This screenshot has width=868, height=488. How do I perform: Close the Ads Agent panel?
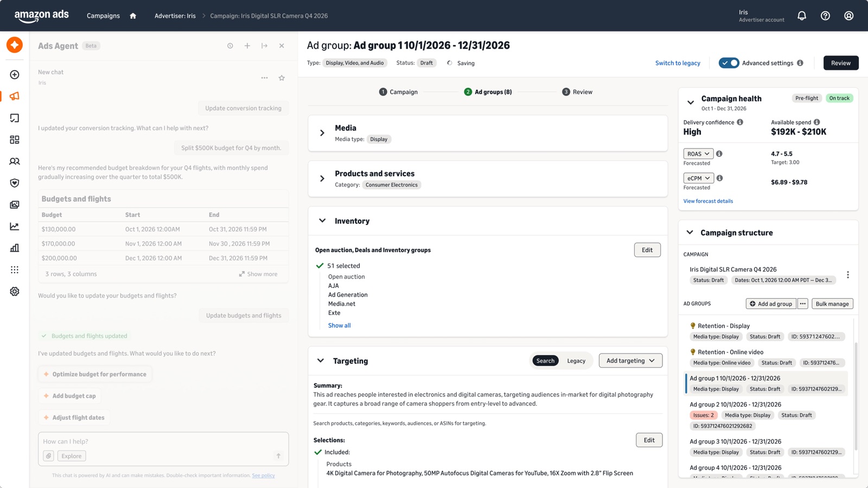282,46
